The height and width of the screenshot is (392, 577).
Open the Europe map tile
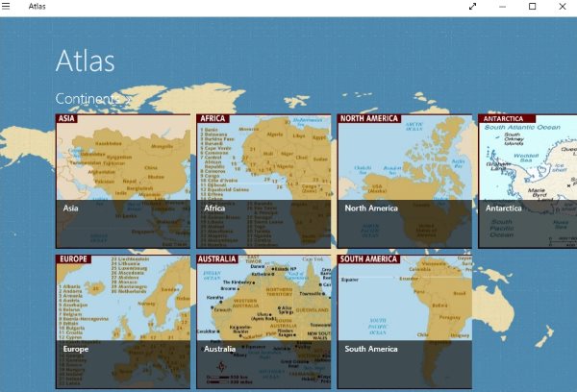pos(123,322)
